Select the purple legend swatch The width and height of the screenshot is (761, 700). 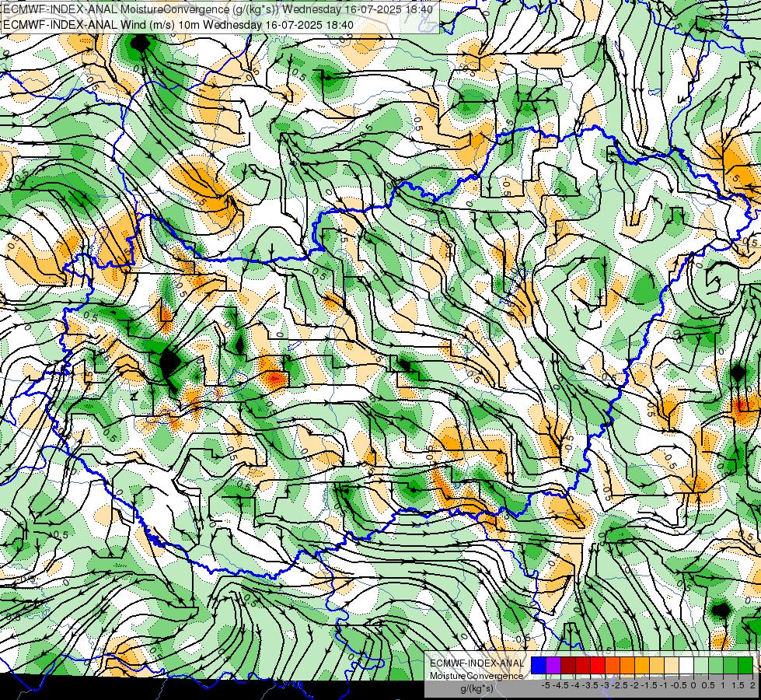click(553, 665)
